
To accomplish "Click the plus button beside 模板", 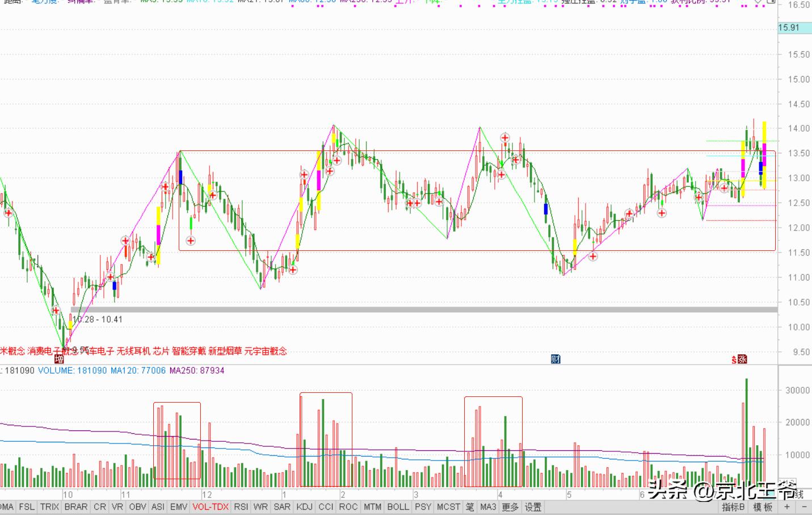I will [787, 507].
